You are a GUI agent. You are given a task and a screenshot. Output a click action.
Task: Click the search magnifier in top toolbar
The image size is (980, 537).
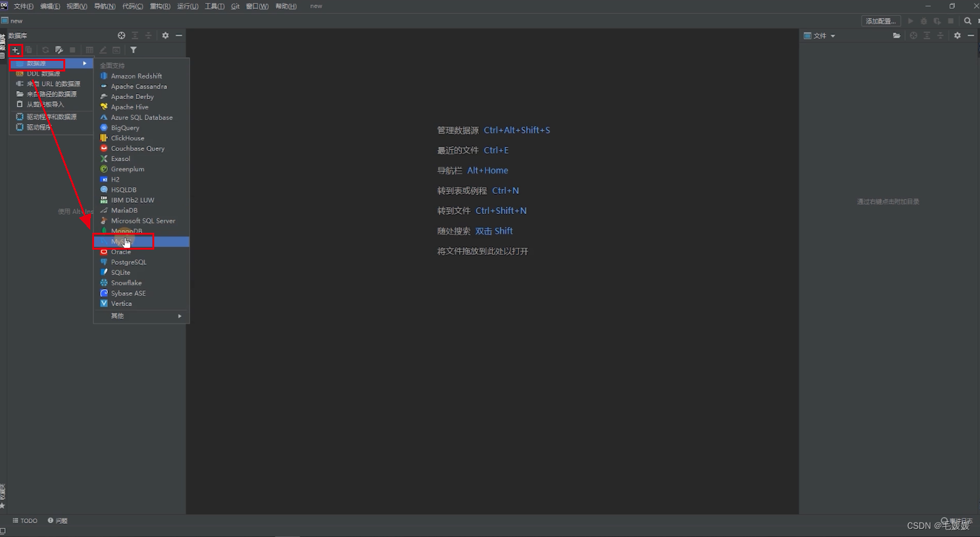click(x=967, y=21)
